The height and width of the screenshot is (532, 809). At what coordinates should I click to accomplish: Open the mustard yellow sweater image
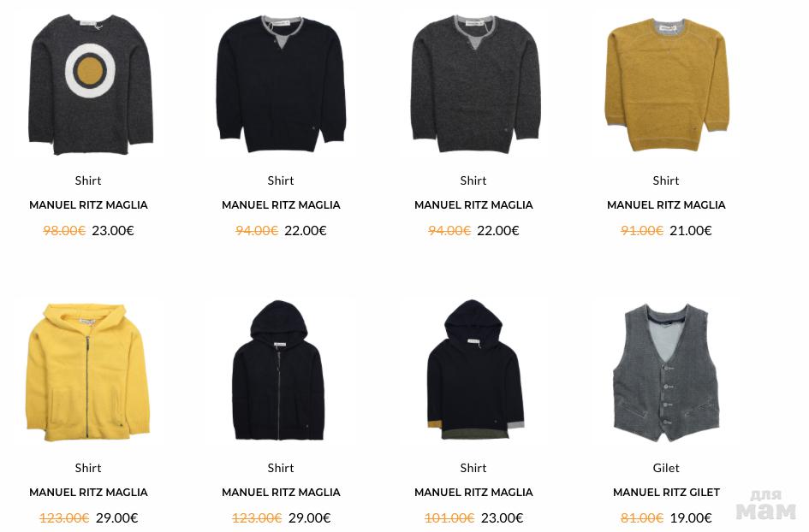[667, 85]
